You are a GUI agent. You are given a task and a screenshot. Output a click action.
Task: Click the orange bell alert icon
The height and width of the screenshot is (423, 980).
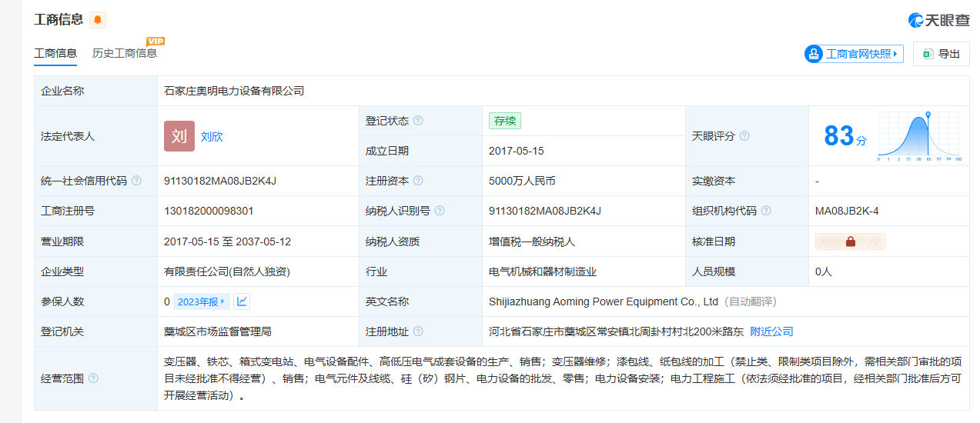[x=98, y=20]
